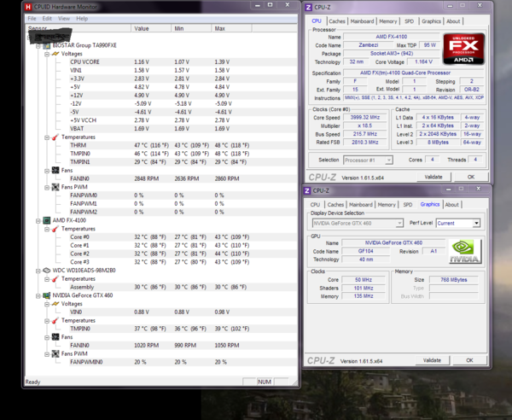
Task: Click the Specification AMD FX-4100 Quad-Core field
Action: [x=413, y=73]
